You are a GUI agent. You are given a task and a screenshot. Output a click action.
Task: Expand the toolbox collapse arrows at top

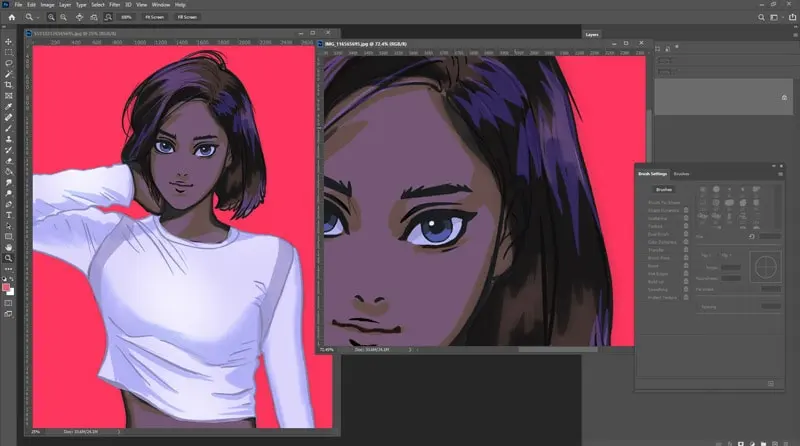tap(6, 28)
